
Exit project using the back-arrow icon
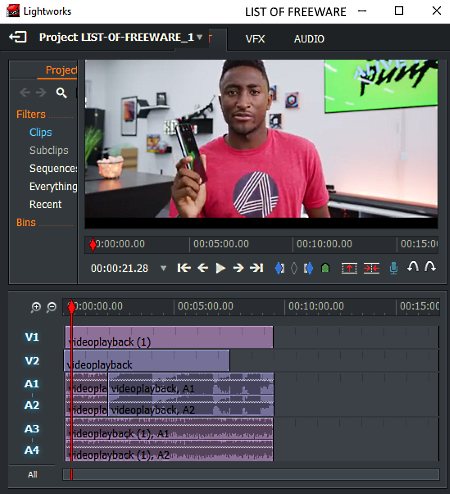tap(18, 37)
